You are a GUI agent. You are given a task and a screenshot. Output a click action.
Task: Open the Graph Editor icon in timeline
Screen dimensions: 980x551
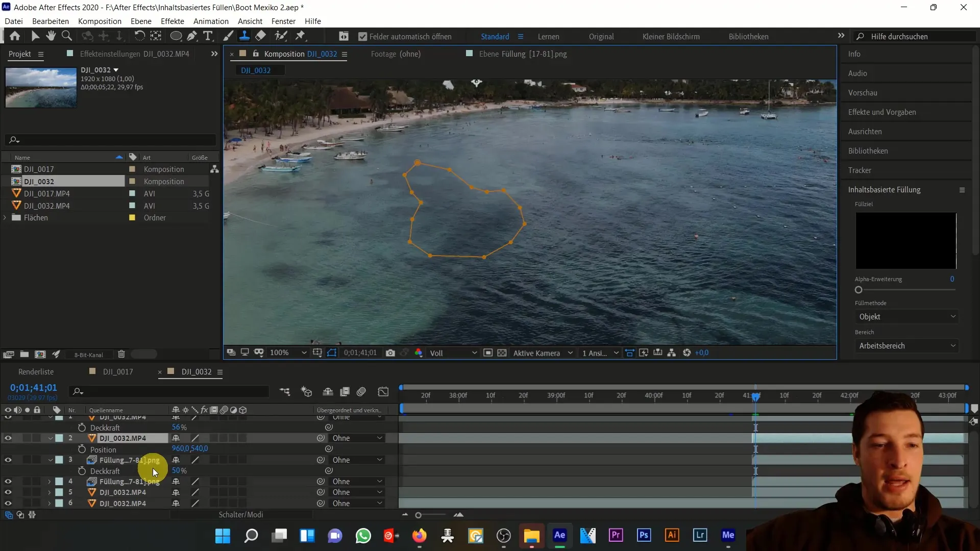coord(383,392)
